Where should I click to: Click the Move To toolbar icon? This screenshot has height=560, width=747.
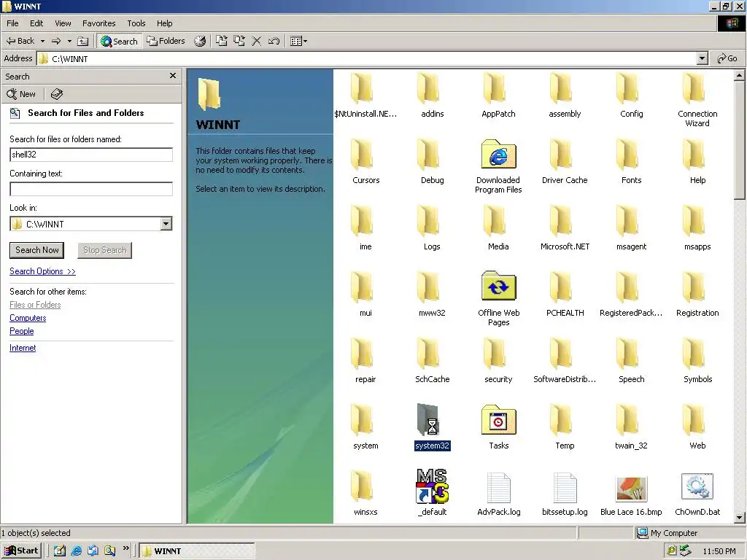point(222,41)
